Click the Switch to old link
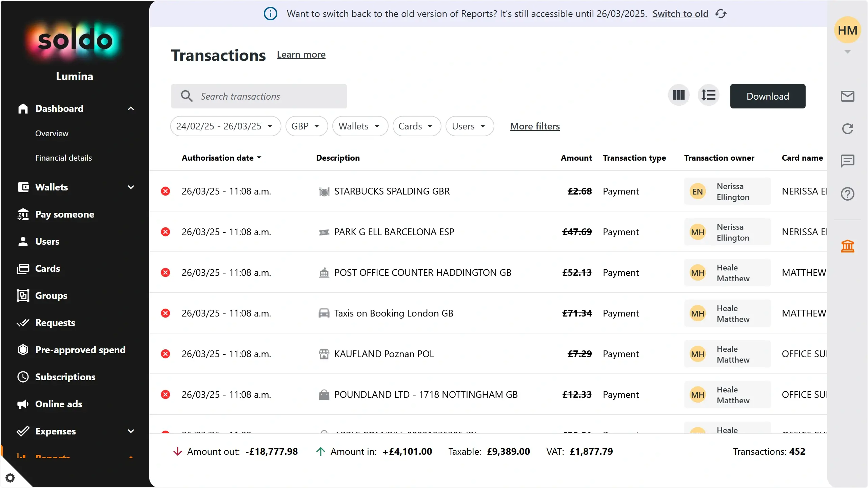This screenshot has width=868, height=488. (680, 14)
